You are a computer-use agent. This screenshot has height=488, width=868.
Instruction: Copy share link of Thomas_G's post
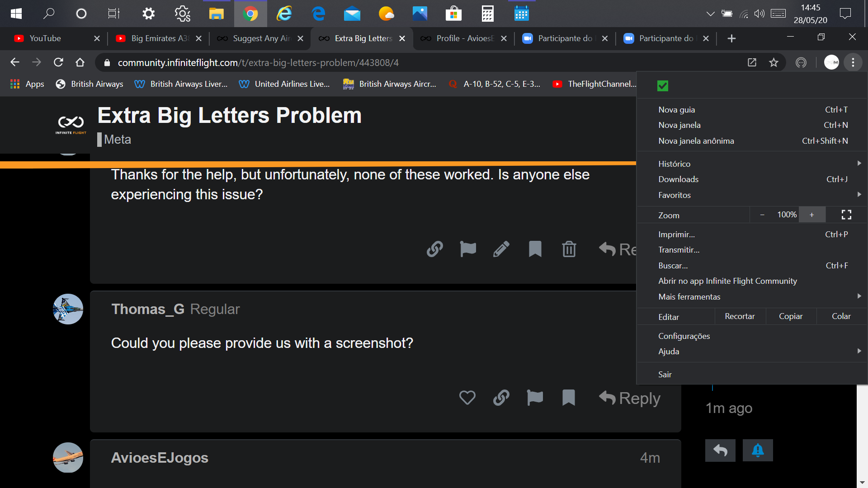501,398
